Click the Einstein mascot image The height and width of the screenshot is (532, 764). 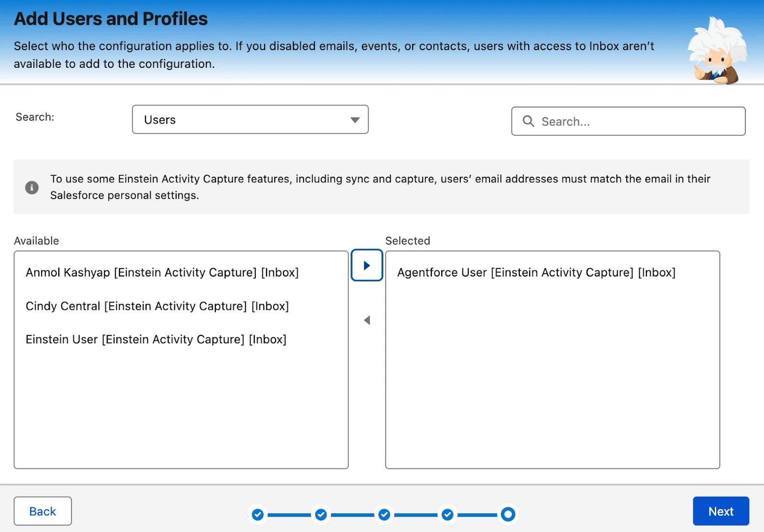[717, 51]
